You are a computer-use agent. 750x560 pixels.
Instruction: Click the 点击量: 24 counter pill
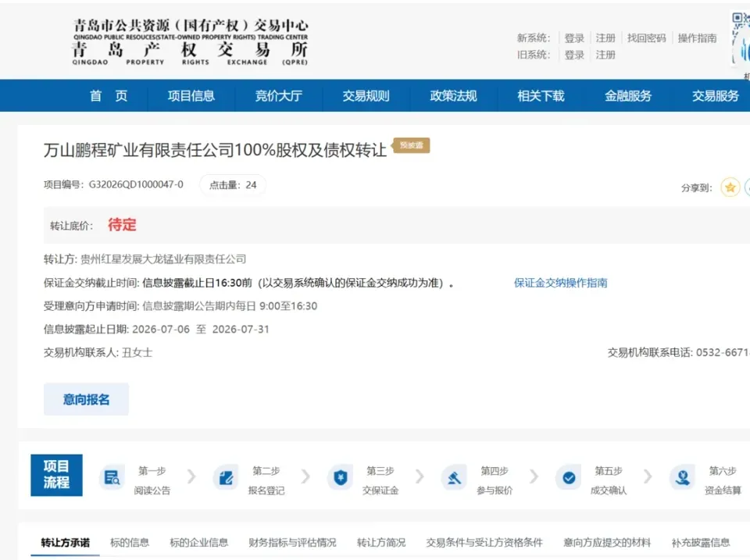tap(233, 185)
